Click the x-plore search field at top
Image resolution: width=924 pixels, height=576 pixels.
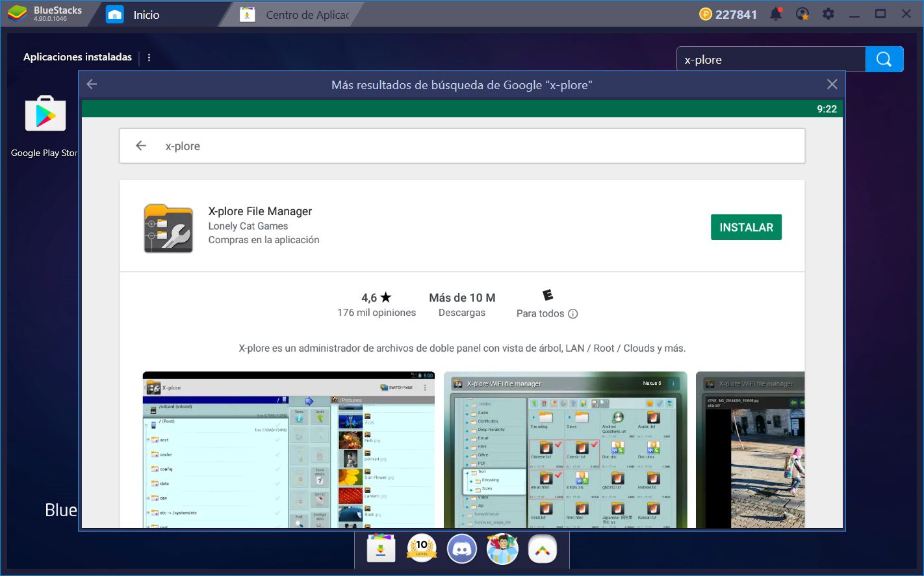[771, 59]
